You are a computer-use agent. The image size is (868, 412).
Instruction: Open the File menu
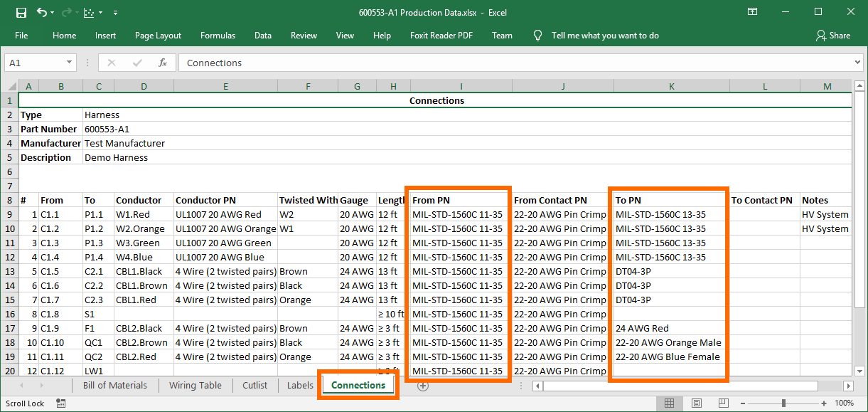click(21, 36)
